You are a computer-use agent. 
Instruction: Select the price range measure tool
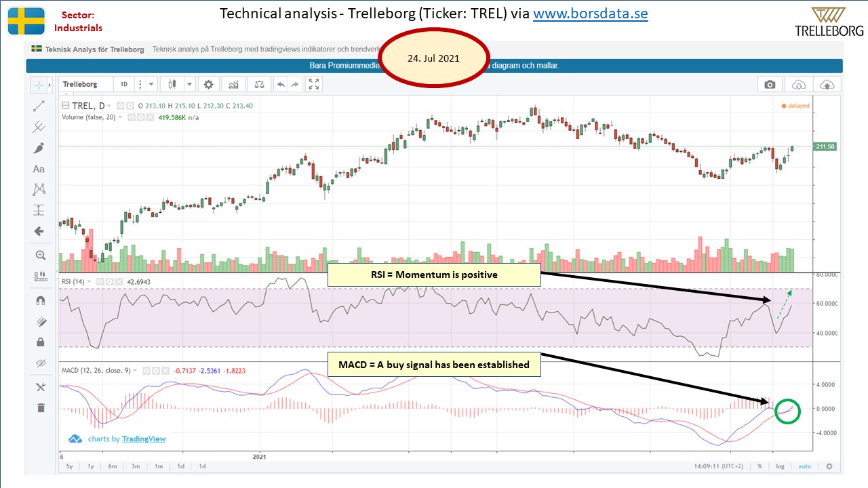pos(39,210)
